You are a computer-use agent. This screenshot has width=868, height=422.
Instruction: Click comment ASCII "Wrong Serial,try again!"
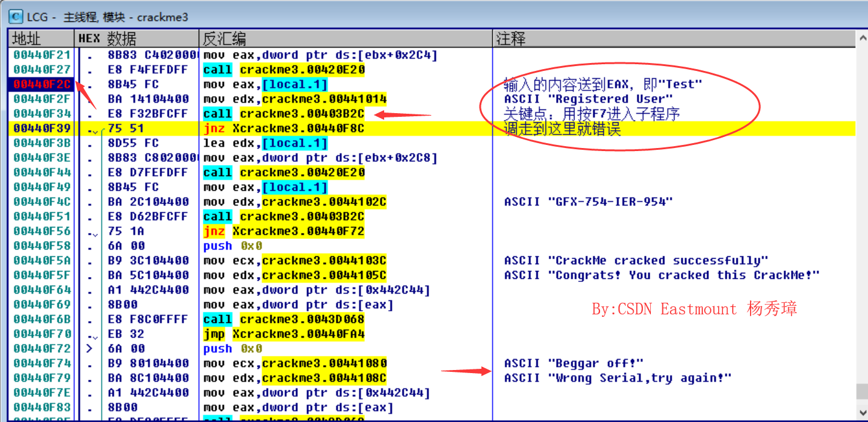pyautogui.click(x=618, y=378)
